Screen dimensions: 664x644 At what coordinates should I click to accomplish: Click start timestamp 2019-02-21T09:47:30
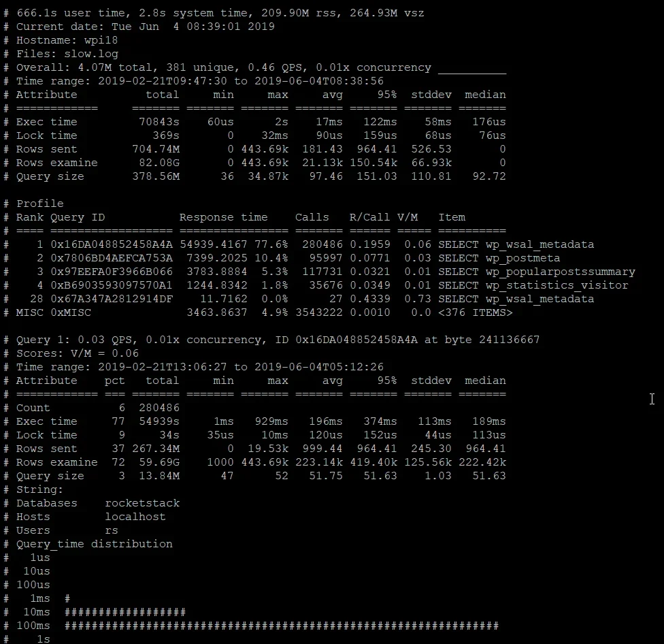(x=163, y=81)
